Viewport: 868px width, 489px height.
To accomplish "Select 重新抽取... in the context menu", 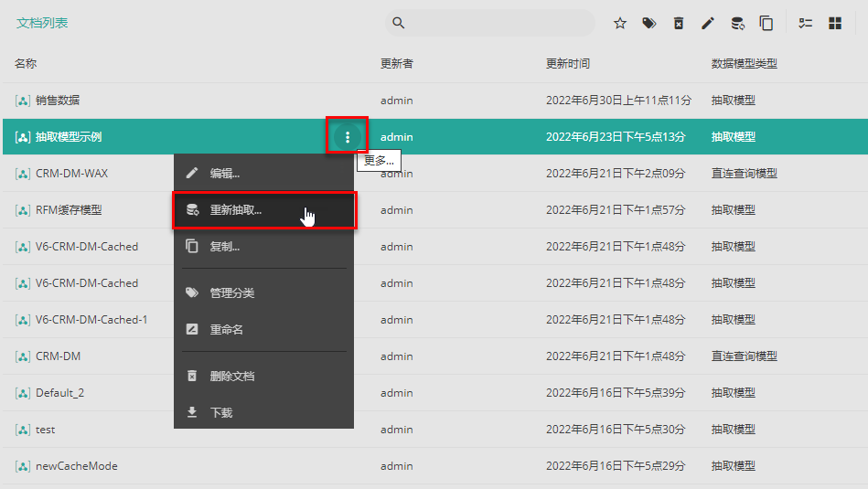I will pyautogui.click(x=236, y=210).
